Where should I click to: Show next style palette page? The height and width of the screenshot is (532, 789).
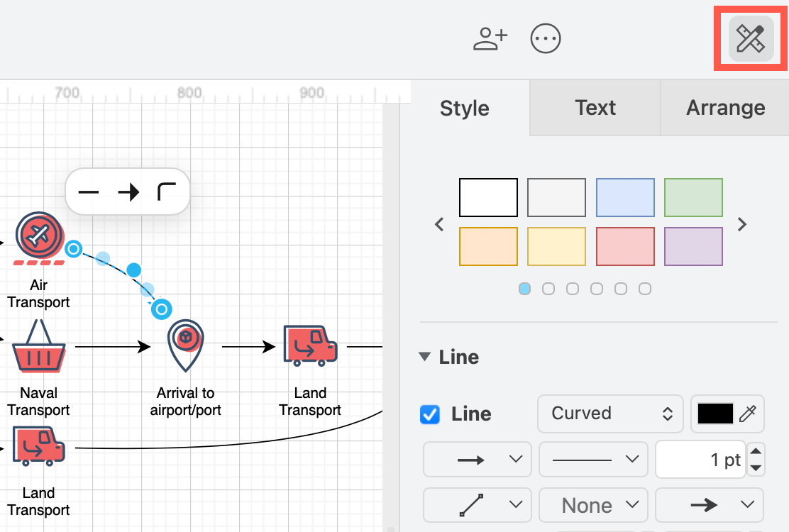[742, 224]
